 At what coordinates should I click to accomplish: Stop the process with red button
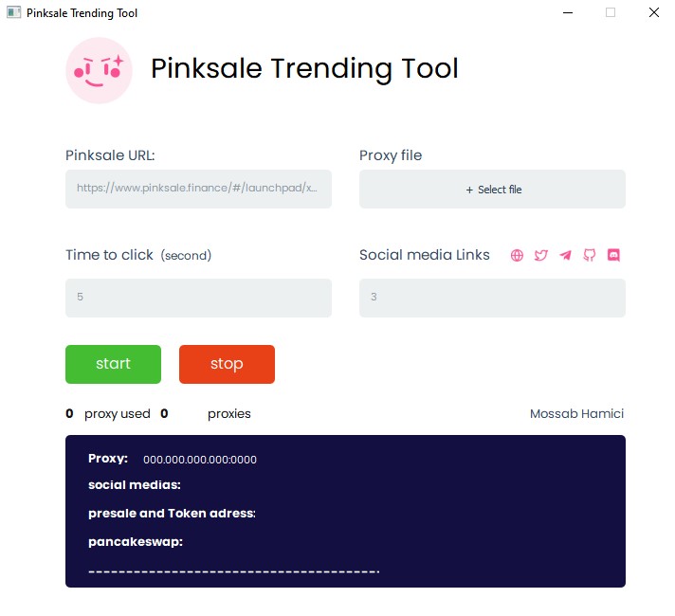click(227, 364)
